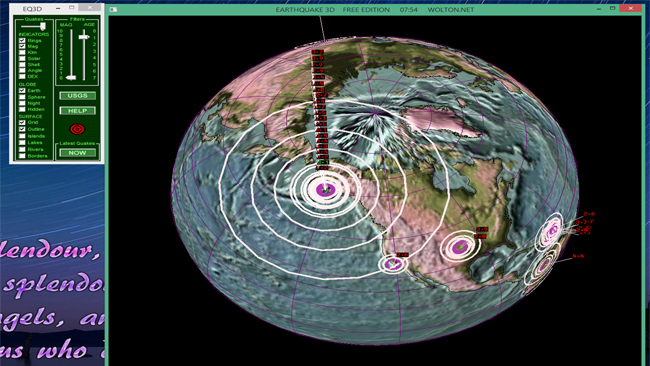650x366 pixels.
Task: Enable the Borders surface checkbox
Action: coord(22,156)
